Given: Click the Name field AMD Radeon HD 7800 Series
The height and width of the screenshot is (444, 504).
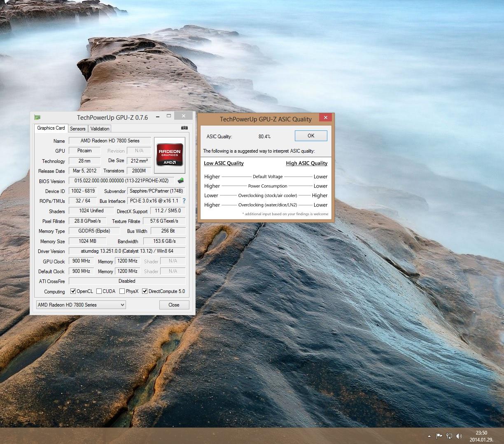Looking at the screenshot, I should (110, 141).
